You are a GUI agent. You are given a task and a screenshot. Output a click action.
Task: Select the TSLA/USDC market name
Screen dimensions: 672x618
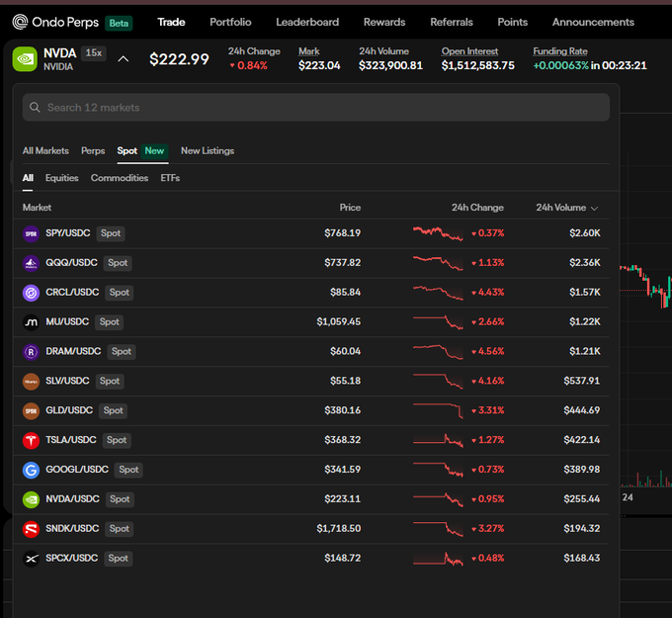(71, 440)
